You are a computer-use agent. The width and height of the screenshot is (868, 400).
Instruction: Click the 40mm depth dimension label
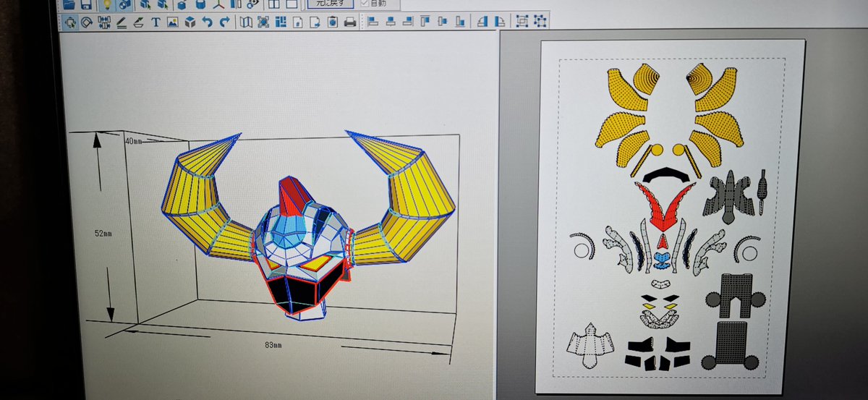[135, 140]
